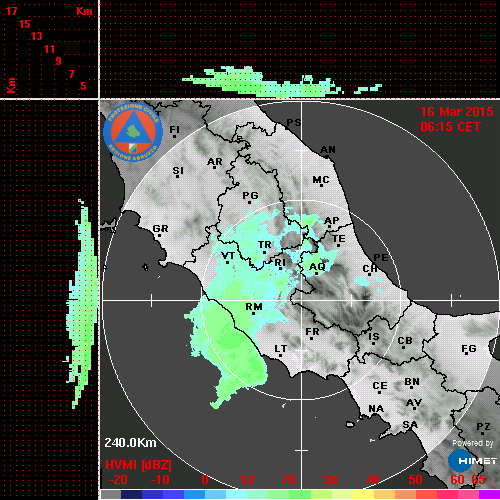500x500 pixels.
Task: Click the Powered by text
Action: 473,443
